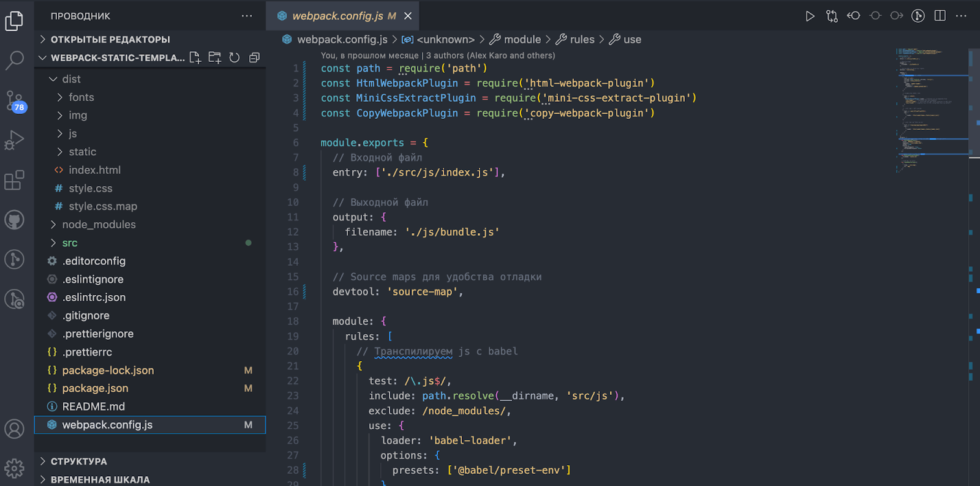Screen dimensions: 980x486
Task: Click the New Folder icon in explorer header
Action: coord(214,58)
